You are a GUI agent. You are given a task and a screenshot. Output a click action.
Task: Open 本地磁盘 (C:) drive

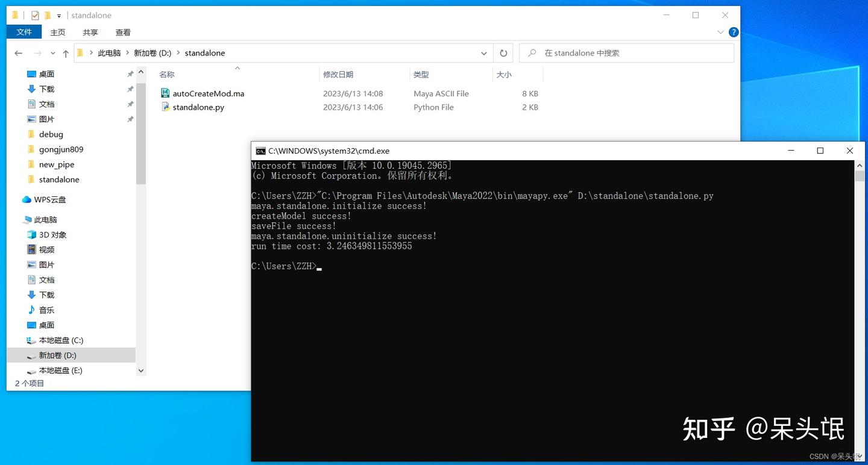click(x=61, y=340)
